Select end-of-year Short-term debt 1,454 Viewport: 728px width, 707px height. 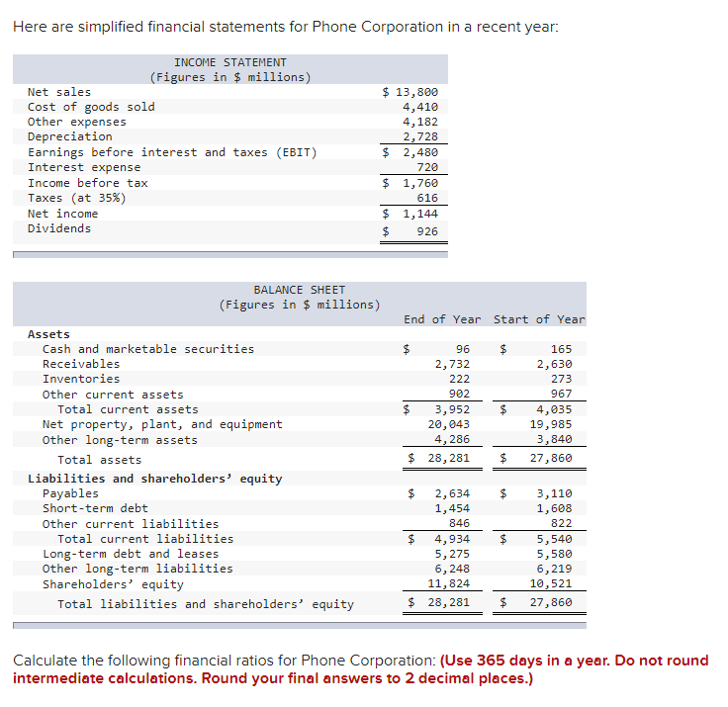point(452,508)
